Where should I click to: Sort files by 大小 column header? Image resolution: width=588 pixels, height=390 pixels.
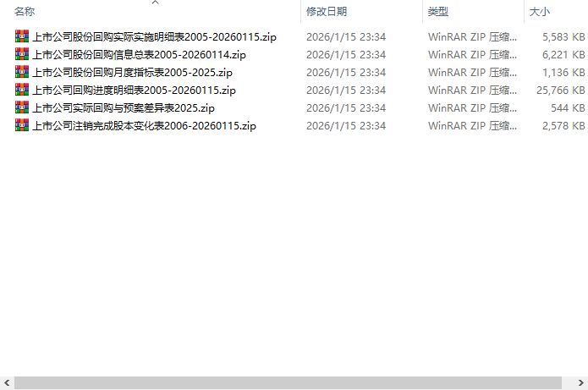[x=540, y=12]
